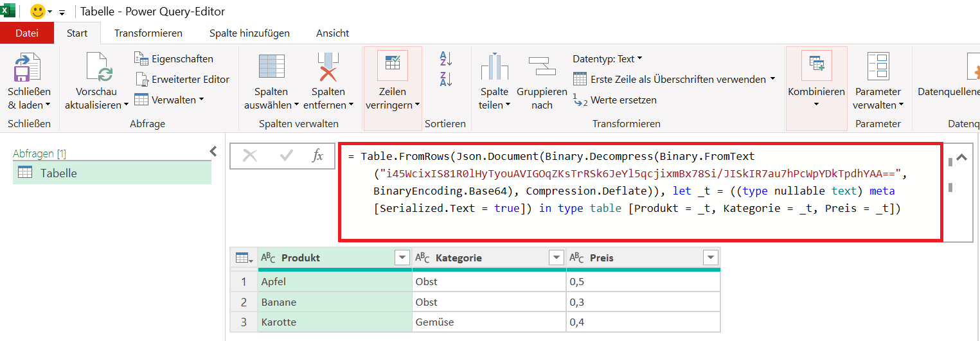Use Erste Zeile als Überschriften verwenden

coord(673,79)
